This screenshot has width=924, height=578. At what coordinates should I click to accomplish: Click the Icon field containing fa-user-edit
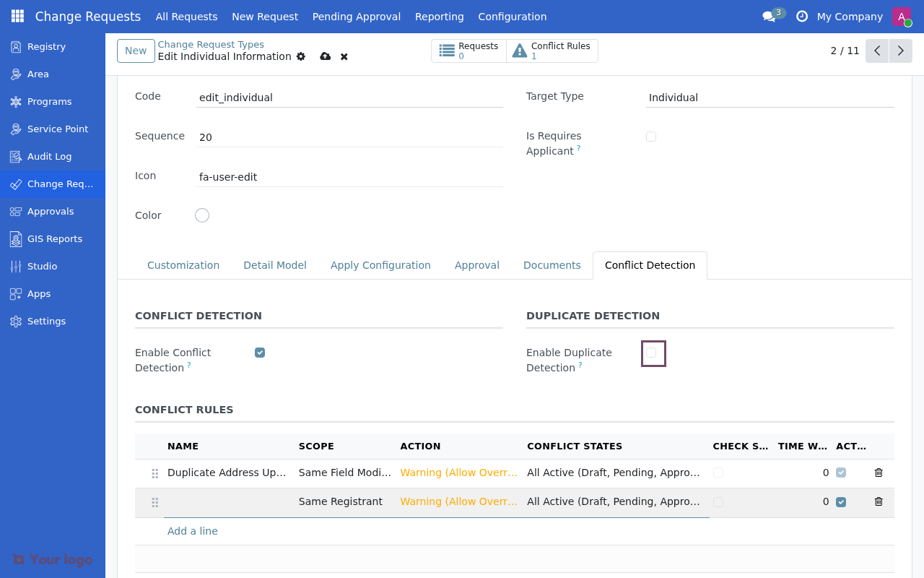349,176
